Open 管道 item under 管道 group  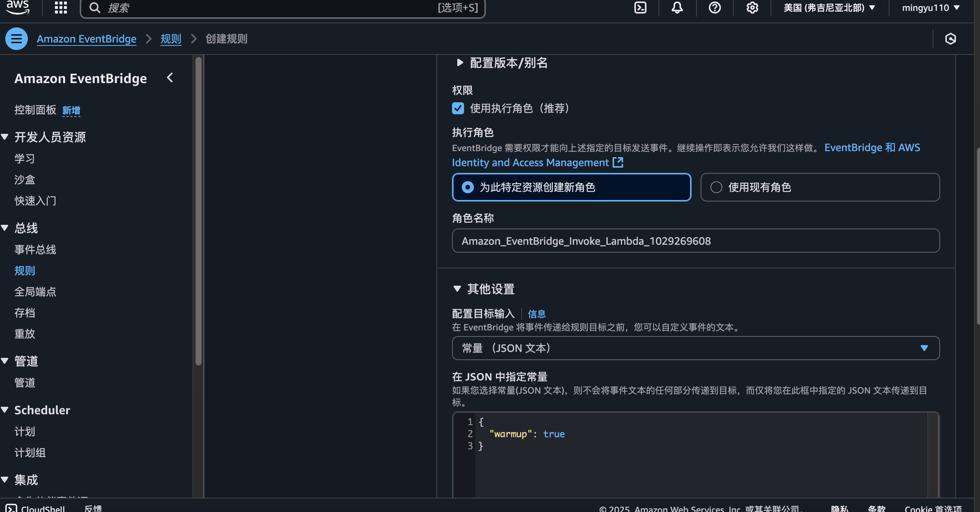click(25, 382)
